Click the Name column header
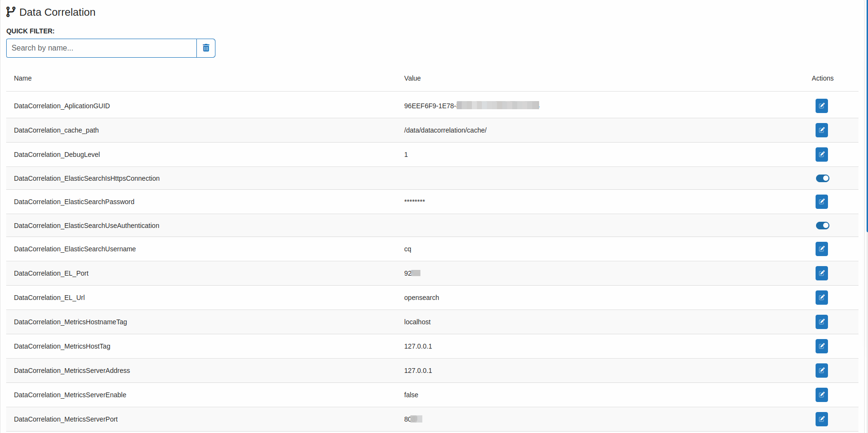The image size is (868, 433). point(23,78)
